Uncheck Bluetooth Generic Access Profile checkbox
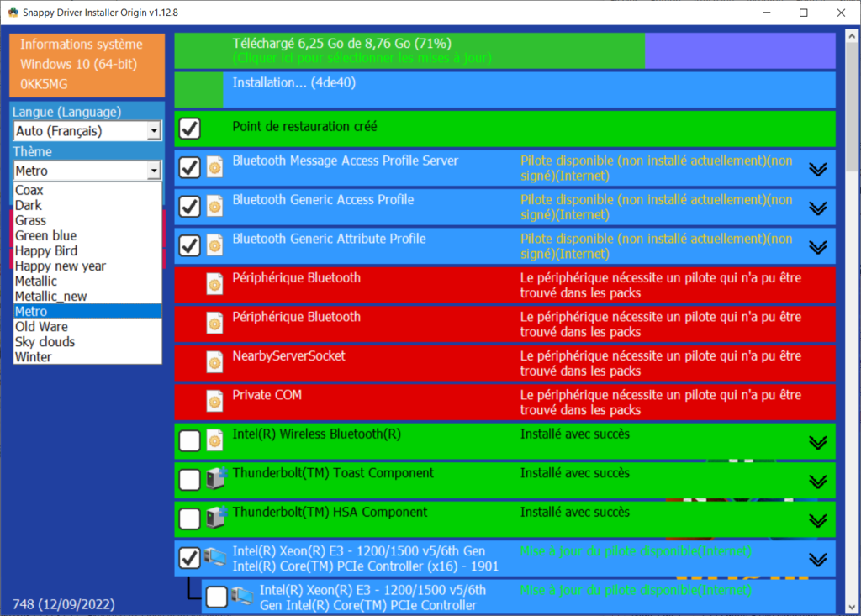The image size is (861, 616). [190, 207]
